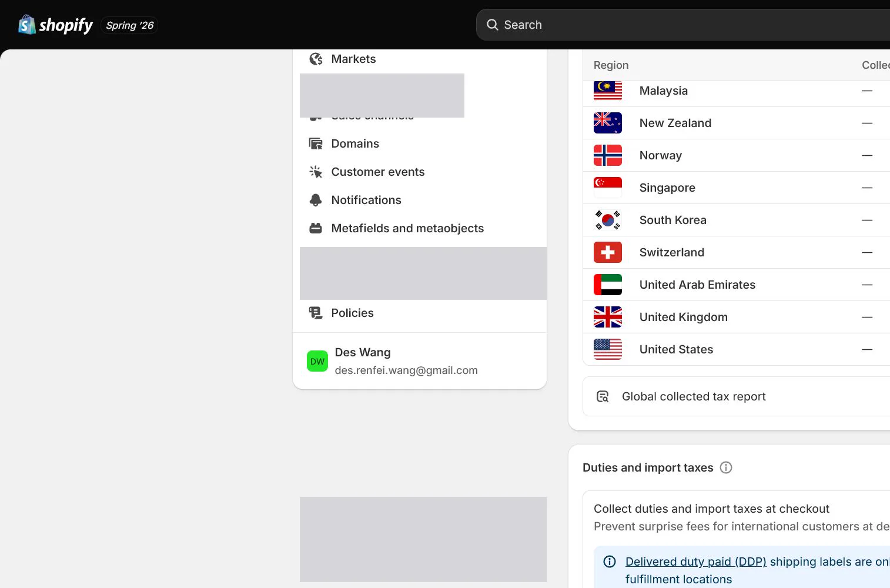Select the South Korea region row
Screen dimensions: 890x588
pos(737,220)
